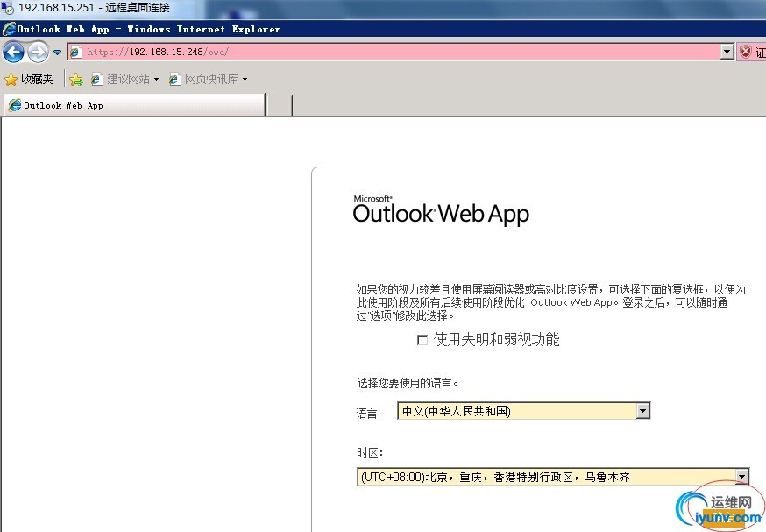Screen dimensions: 766x532
Task: Open the 收藏夹 favorites star button
Action: 29,79
